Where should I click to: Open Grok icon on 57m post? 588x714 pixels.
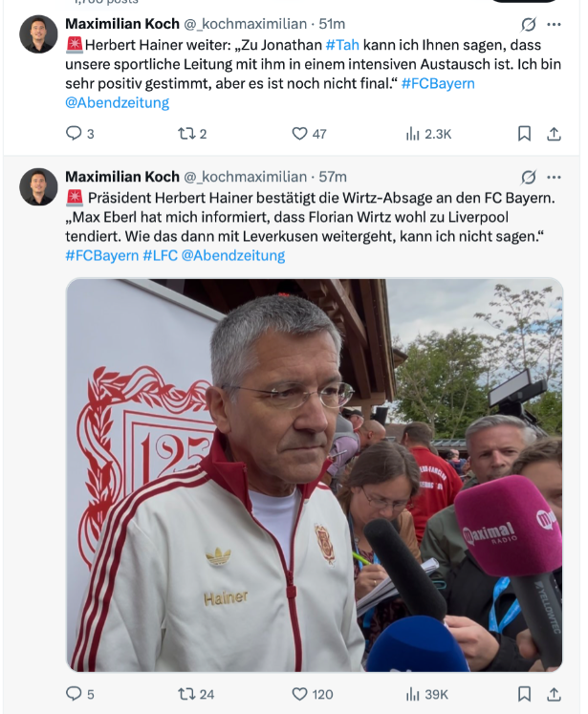(x=529, y=177)
